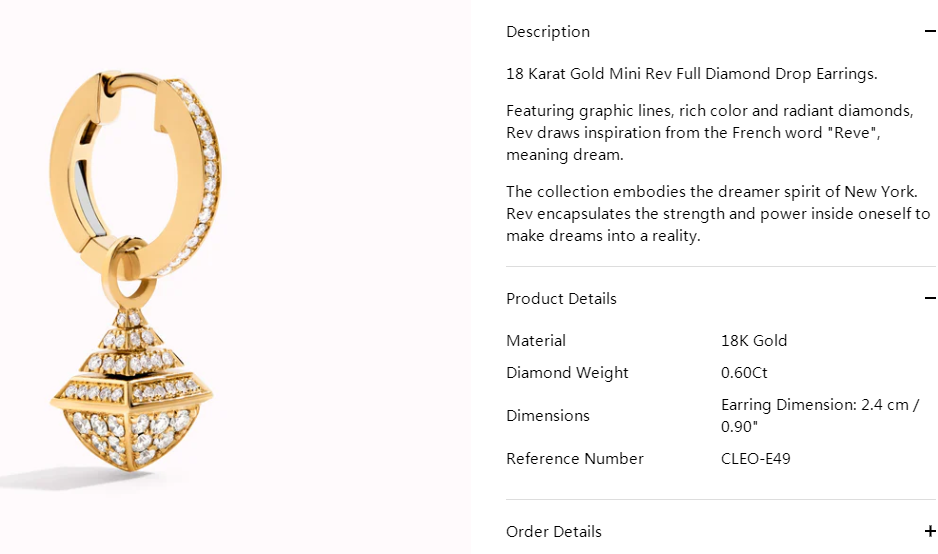
Task: Click the Description section heading
Action: click(548, 32)
